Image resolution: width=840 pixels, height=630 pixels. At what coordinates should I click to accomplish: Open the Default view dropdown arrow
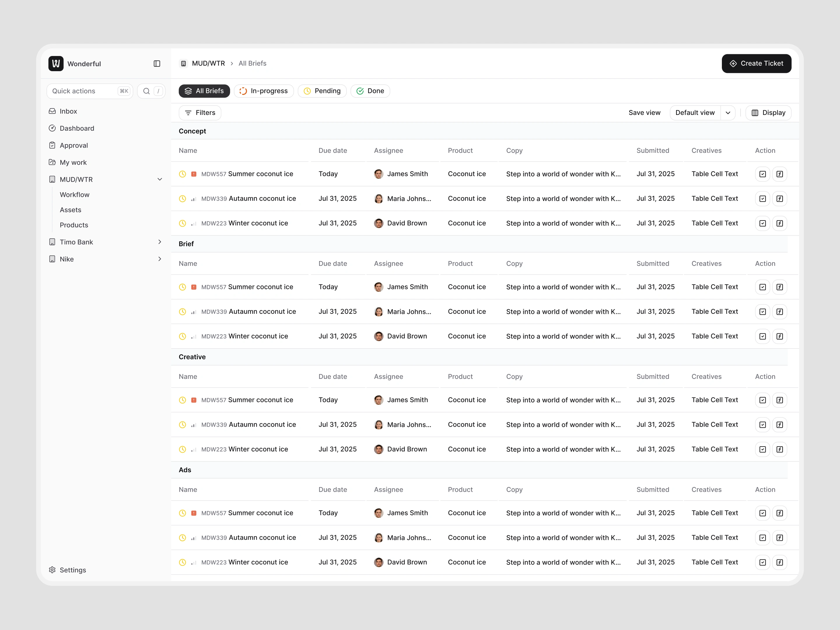(728, 113)
